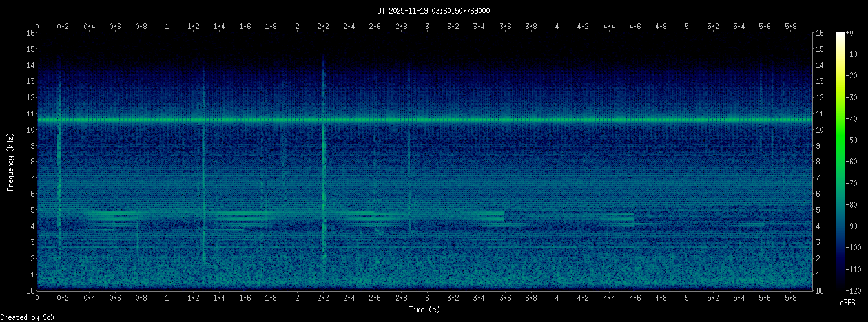
Task: Select the "Time (s)" axis label
Action: [424, 310]
